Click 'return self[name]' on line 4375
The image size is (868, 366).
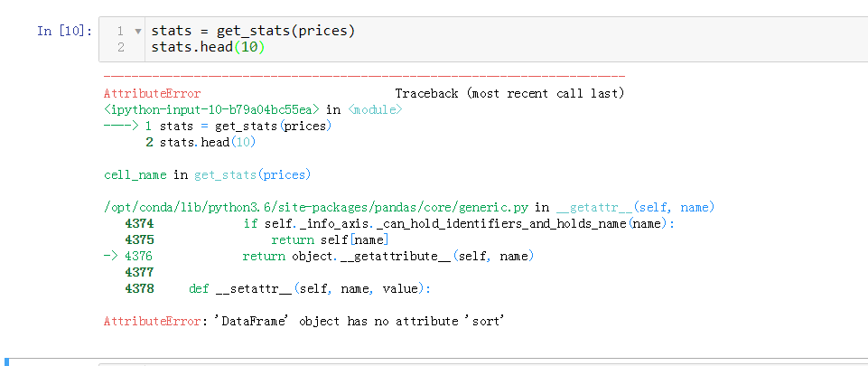(x=330, y=239)
